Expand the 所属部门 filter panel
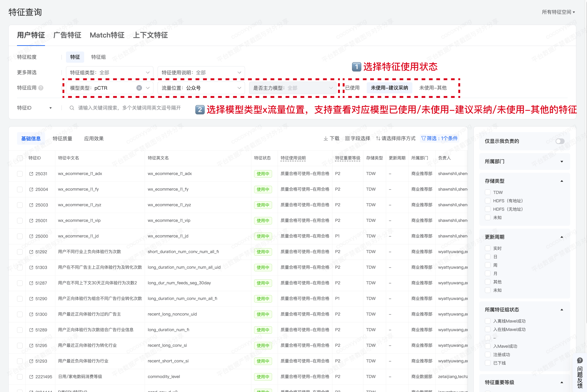The width and height of the screenshot is (587, 392). point(562,162)
